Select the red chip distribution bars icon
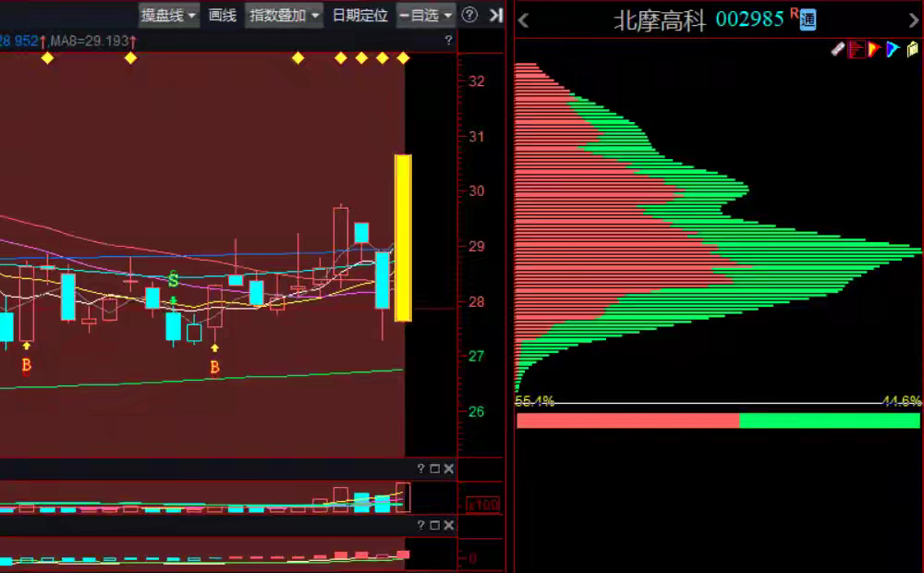Screen dimensions: 924x573 pyautogui.click(x=856, y=50)
